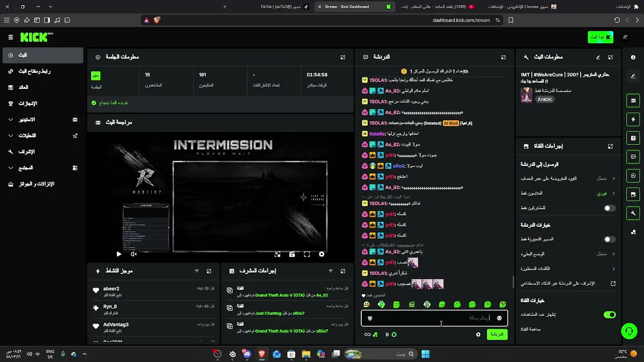
Task: Expand المجتمع section in left sidebar
Action: click(x=42, y=168)
